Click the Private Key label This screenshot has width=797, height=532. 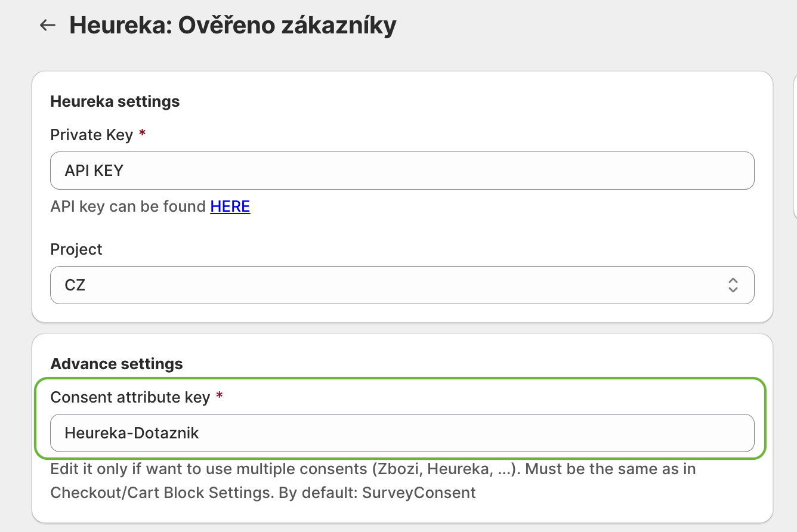[x=91, y=135]
